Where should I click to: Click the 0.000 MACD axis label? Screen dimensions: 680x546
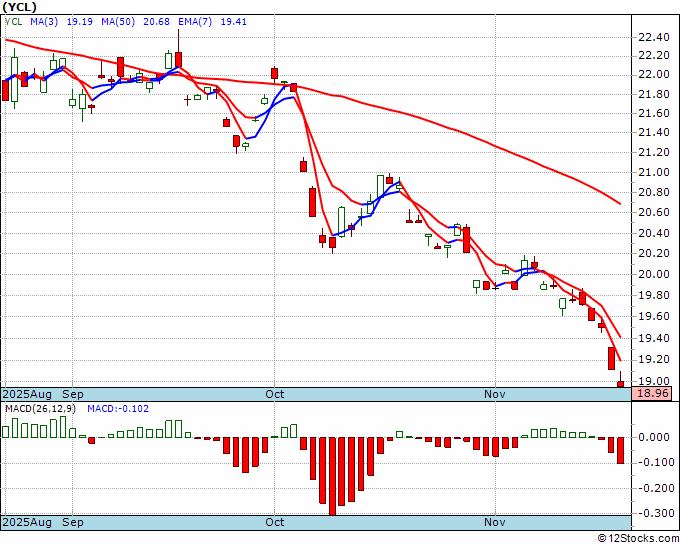(x=656, y=437)
